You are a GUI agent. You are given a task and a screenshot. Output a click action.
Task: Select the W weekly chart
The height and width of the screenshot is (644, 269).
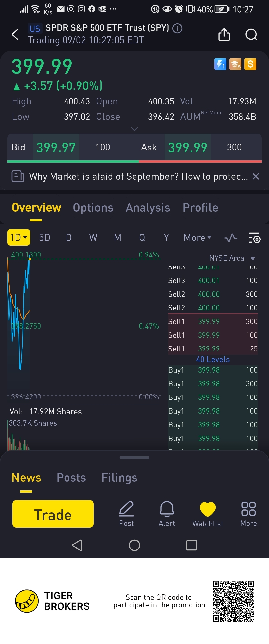(x=93, y=238)
